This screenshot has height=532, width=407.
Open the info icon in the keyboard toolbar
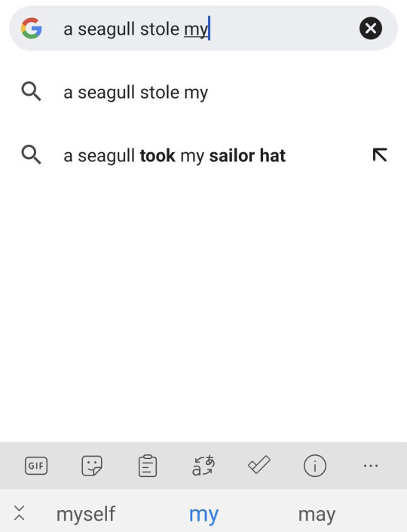pos(314,466)
